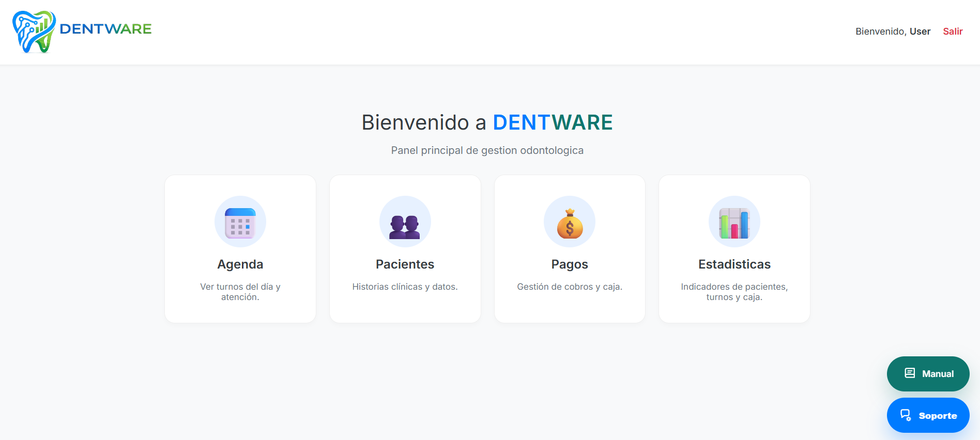
Task: Go to the Pacientes card title
Action: (x=405, y=264)
